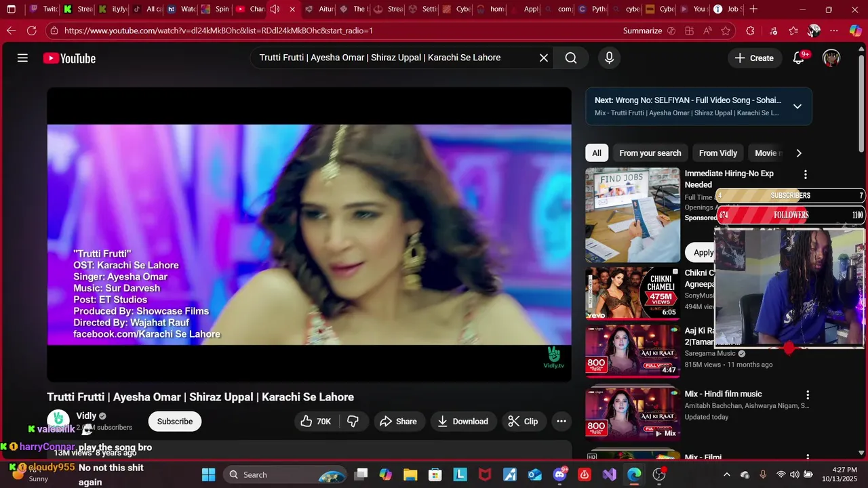Click the Vidly.tv watermark in the player
This screenshot has height=488, width=868.
[x=554, y=357]
